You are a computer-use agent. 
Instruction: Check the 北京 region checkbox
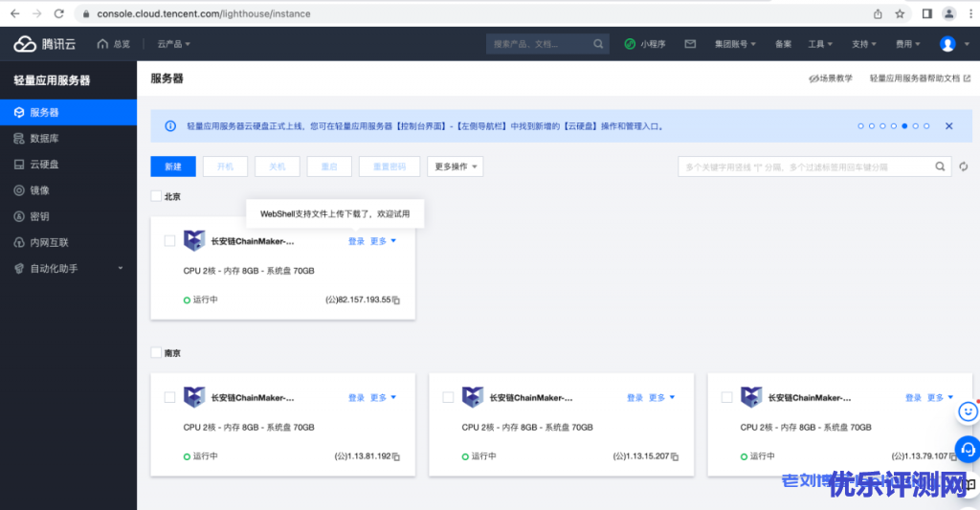click(x=156, y=196)
